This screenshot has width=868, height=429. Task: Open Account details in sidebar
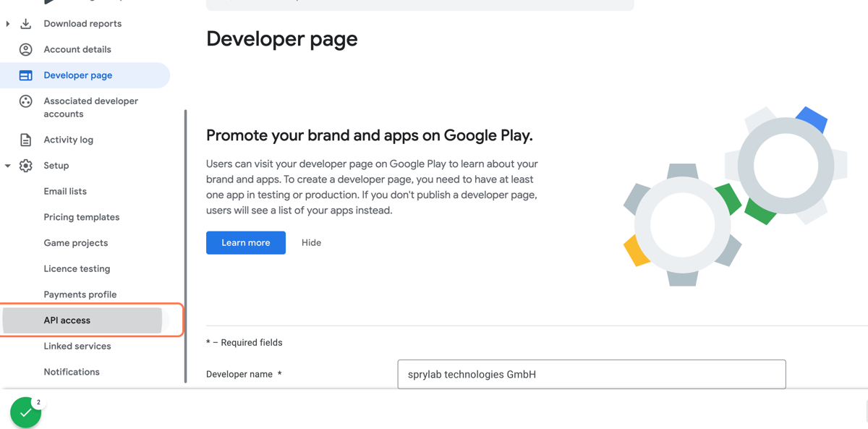tap(77, 49)
